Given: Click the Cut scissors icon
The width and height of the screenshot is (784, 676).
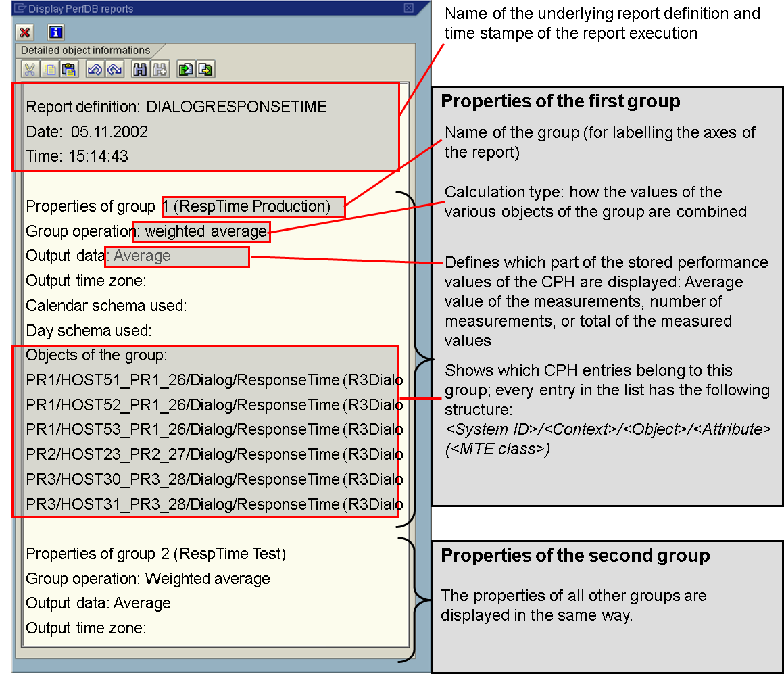Looking at the screenshot, I should [x=30, y=69].
